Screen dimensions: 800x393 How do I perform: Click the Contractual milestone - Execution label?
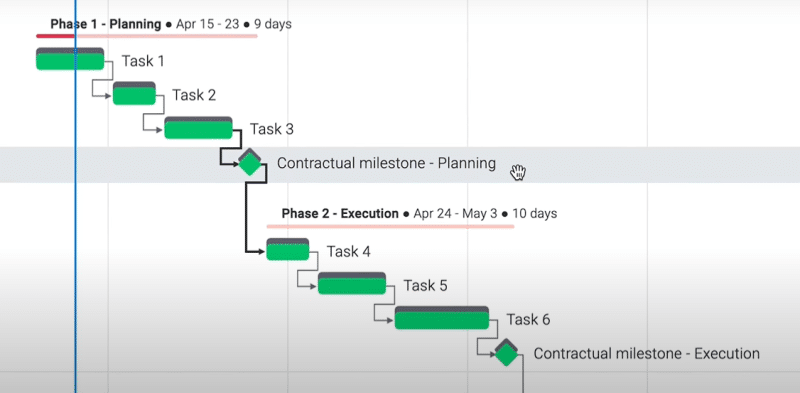[x=646, y=353]
